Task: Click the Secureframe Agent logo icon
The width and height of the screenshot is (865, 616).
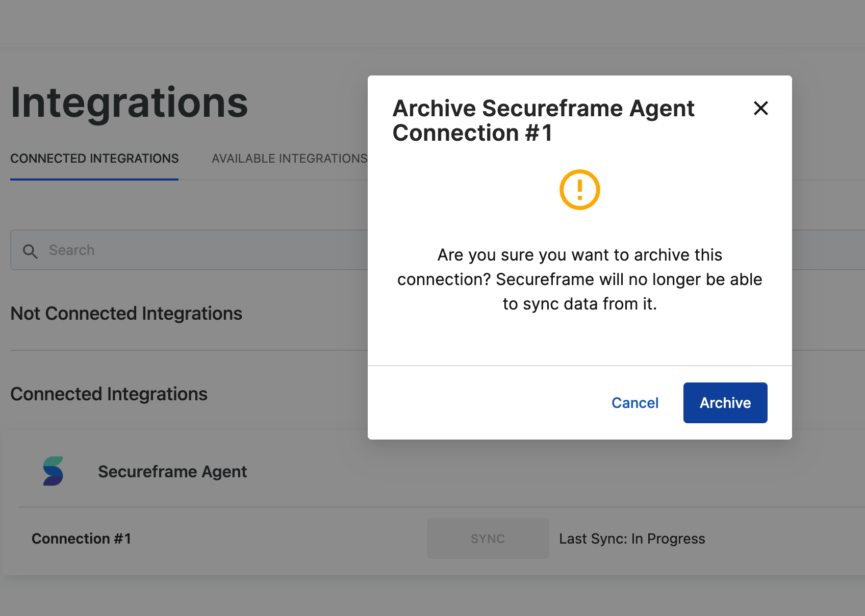Action: pos(53,471)
